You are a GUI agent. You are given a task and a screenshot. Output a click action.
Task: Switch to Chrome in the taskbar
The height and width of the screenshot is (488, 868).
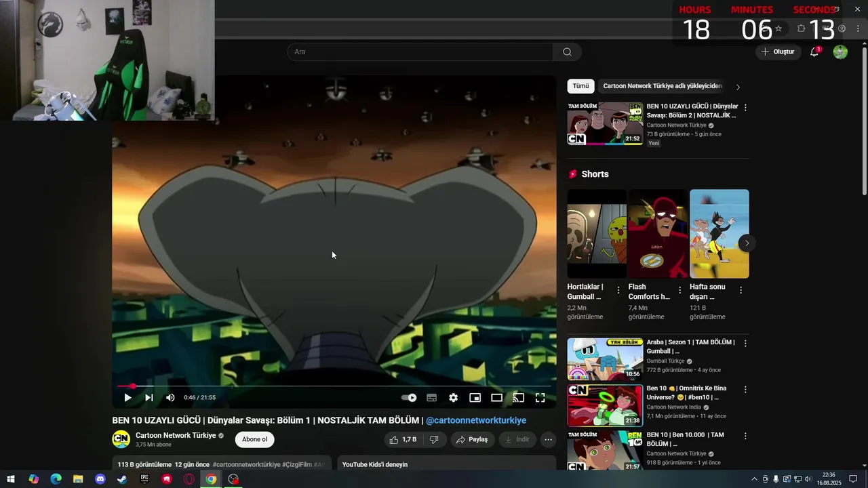pos(211,479)
